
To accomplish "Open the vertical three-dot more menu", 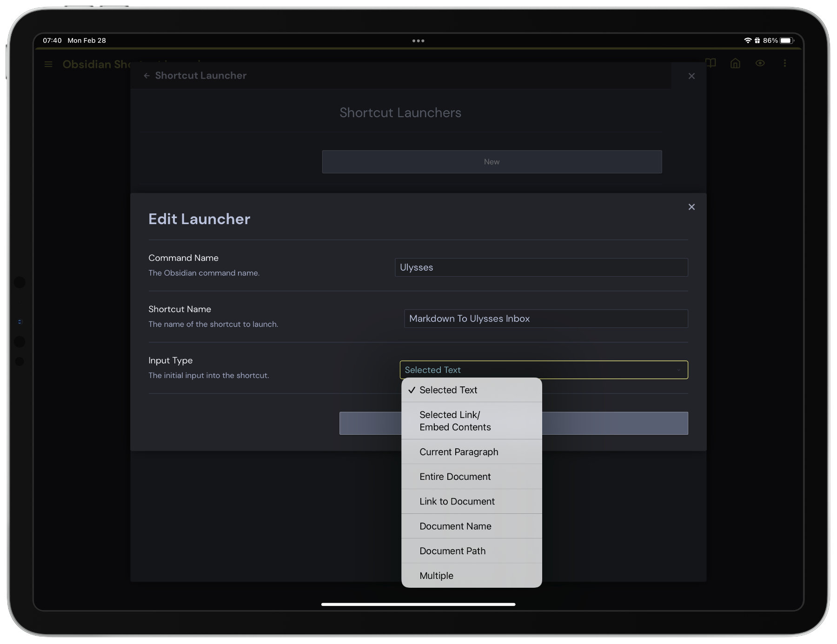I will 785,63.
